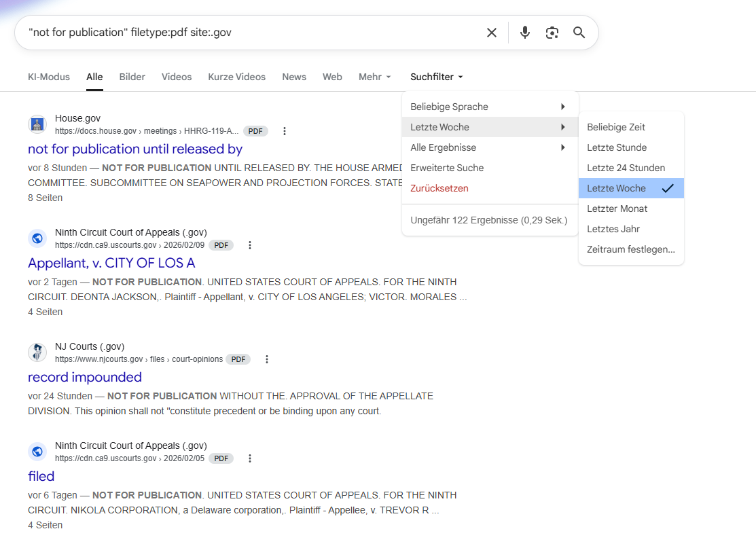This screenshot has width=756, height=546.
Task: Expand the Alle Ergebnisse submenu
Action: tap(442, 147)
